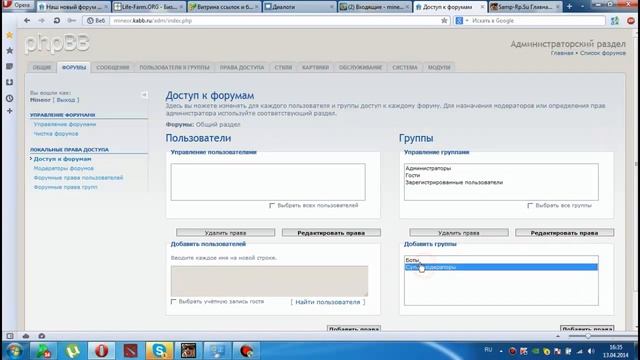Switch to 'Life-Farm.ORG' browser tab
640x360 pixels.
pyautogui.click(x=149, y=7)
